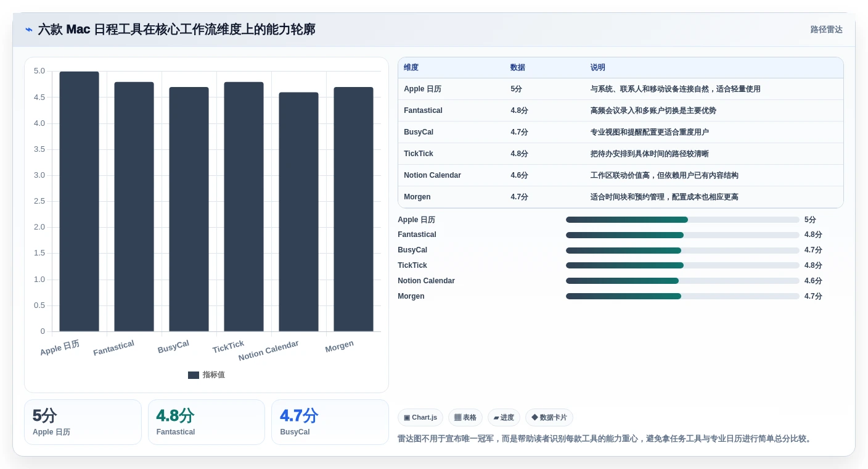
Task: Click the 4.7分 BusyCal data card
Action: pos(330,422)
